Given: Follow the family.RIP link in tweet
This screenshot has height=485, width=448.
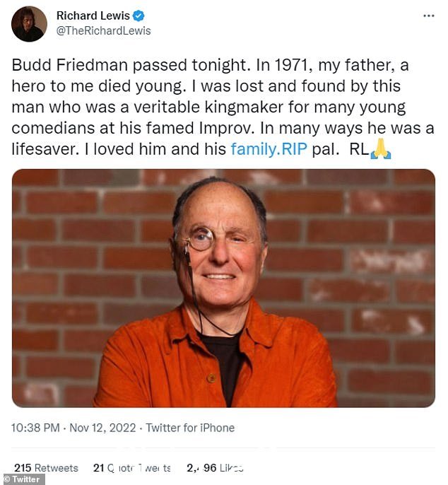Looking at the screenshot, I should (269, 149).
